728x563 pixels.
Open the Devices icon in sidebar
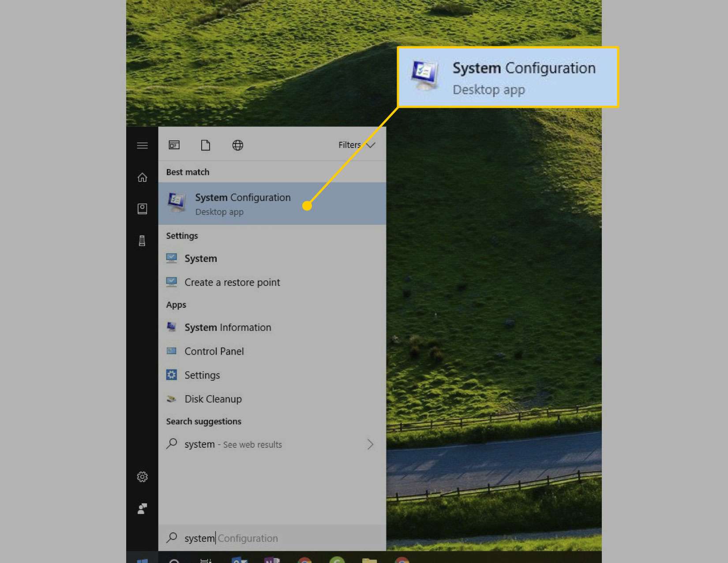pyautogui.click(x=142, y=241)
